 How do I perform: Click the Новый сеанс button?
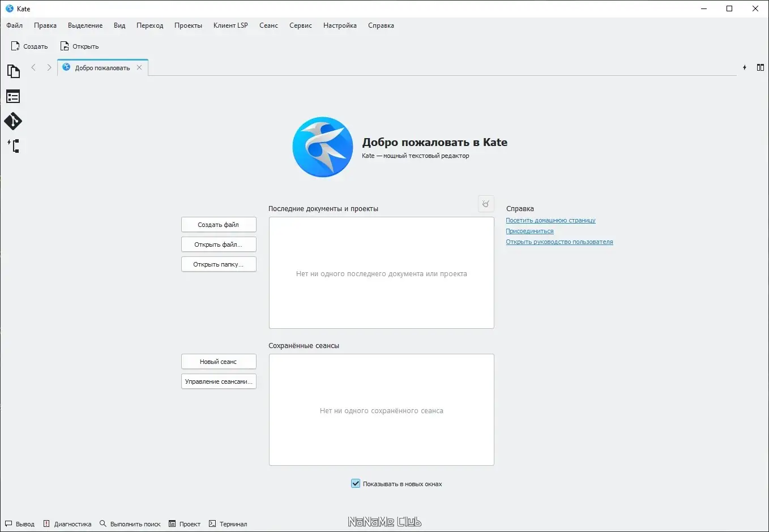219,362
